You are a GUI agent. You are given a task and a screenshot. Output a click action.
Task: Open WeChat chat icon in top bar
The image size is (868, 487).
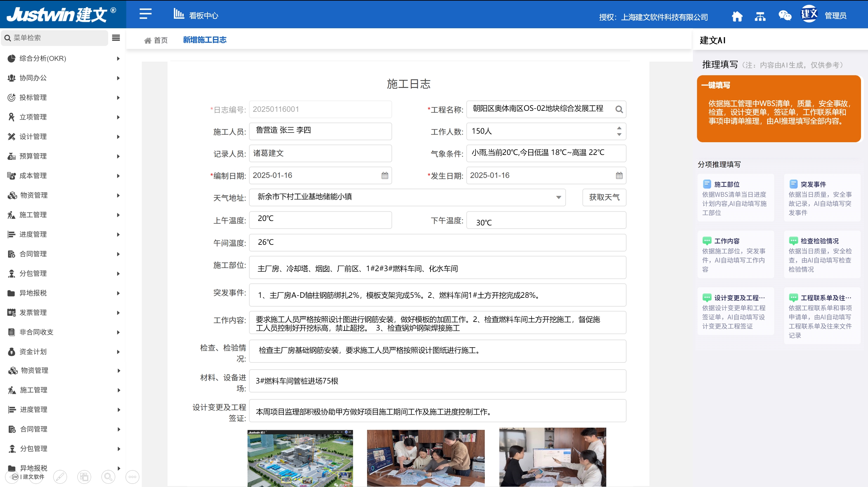pos(785,16)
